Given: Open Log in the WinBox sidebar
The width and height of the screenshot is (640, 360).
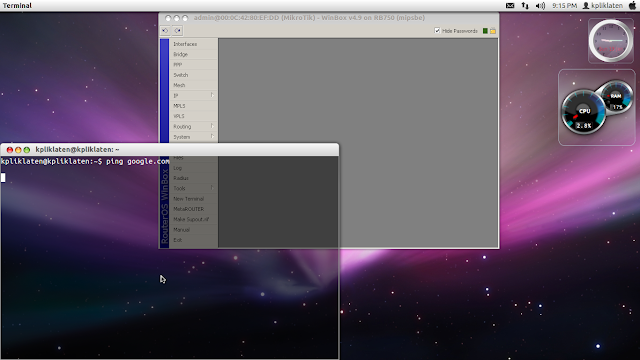Looking at the screenshot, I should pos(193,168).
